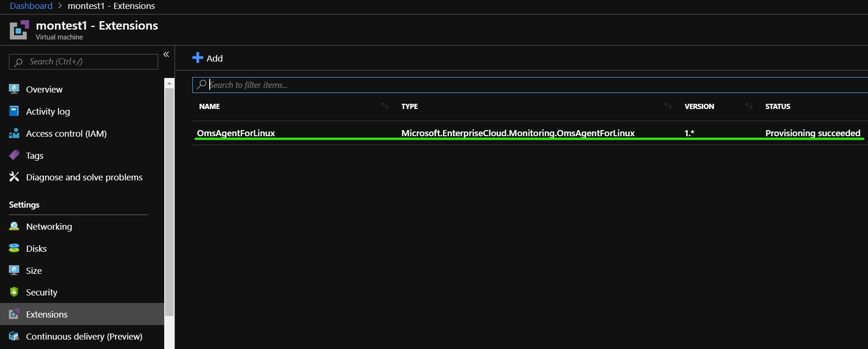Open Networking settings
868x349 pixels.
coord(49,226)
